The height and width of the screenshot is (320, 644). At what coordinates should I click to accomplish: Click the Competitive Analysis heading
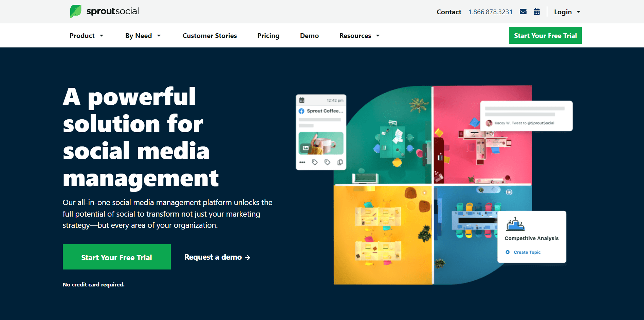point(532,238)
